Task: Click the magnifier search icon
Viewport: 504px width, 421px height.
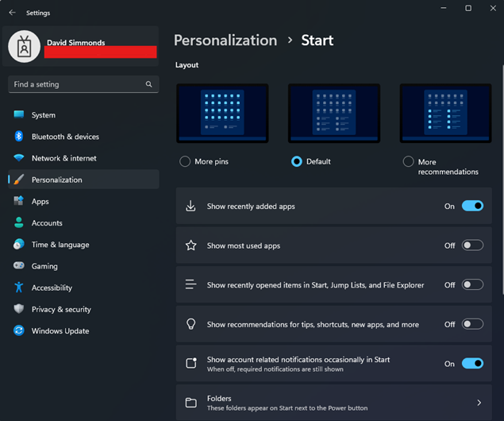Action: (x=148, y=84)
